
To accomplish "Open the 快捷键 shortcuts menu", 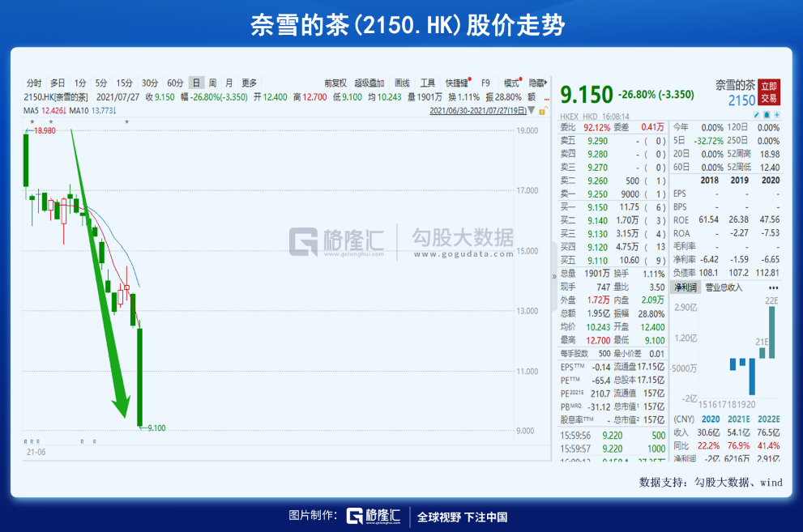I will (x=458, y=83).
